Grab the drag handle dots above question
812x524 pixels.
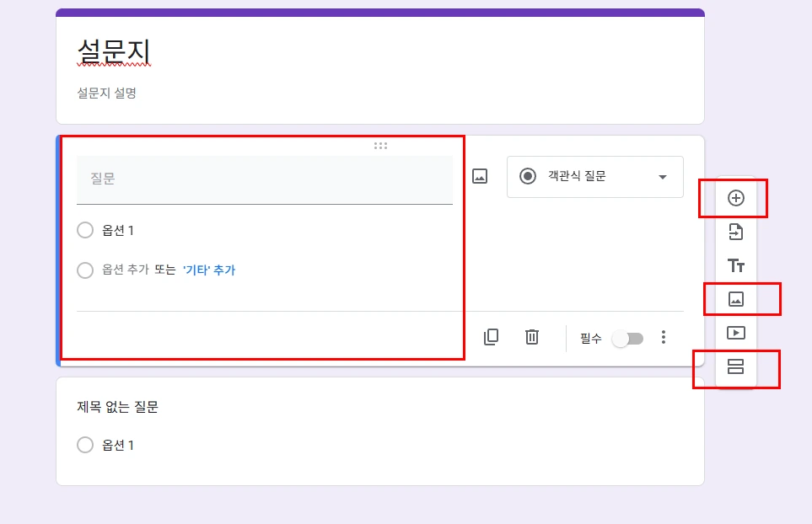380,146
